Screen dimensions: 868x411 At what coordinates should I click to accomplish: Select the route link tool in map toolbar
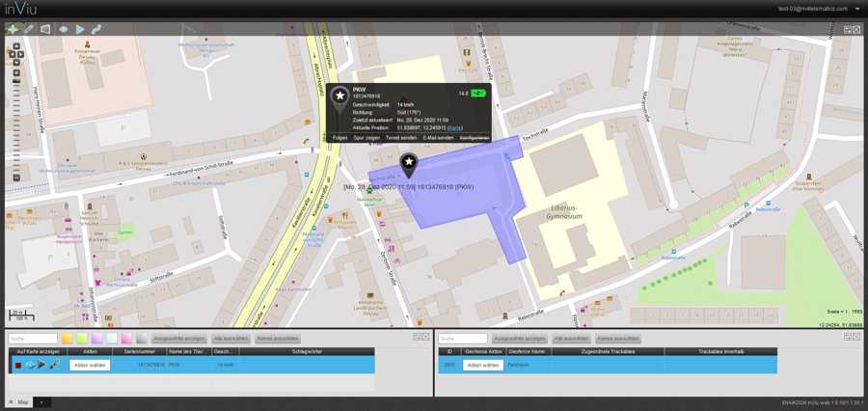(x=96, y=29)
